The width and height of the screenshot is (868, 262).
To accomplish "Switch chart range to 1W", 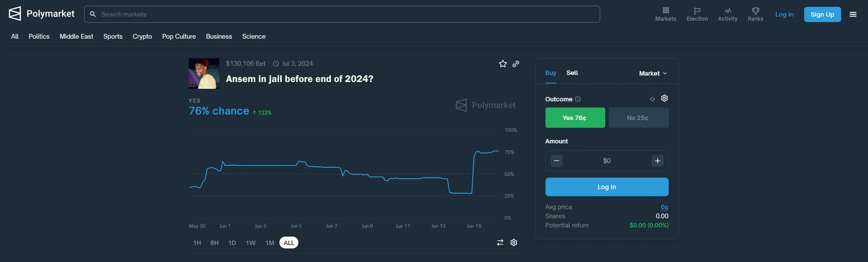I will (251, 243).
